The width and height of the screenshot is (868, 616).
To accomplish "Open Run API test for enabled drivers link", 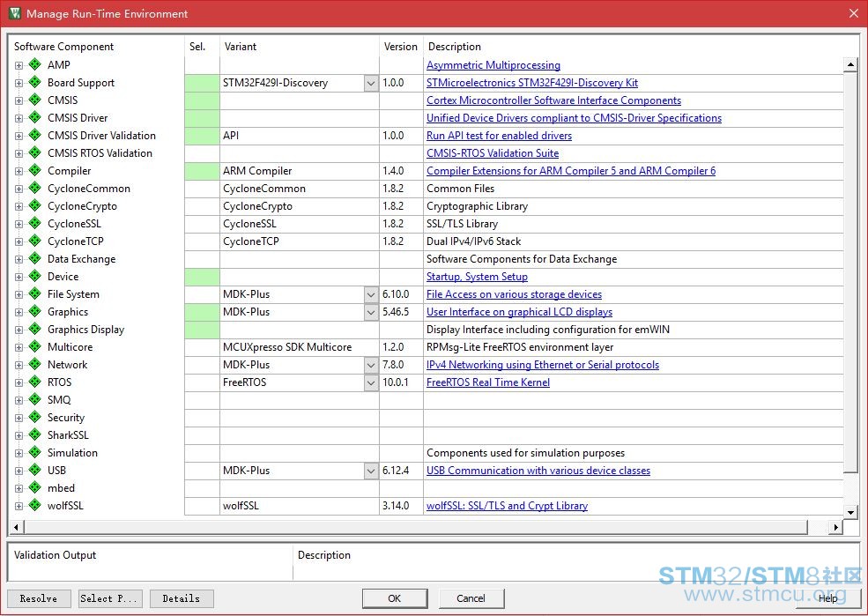I will click(500, 136).
